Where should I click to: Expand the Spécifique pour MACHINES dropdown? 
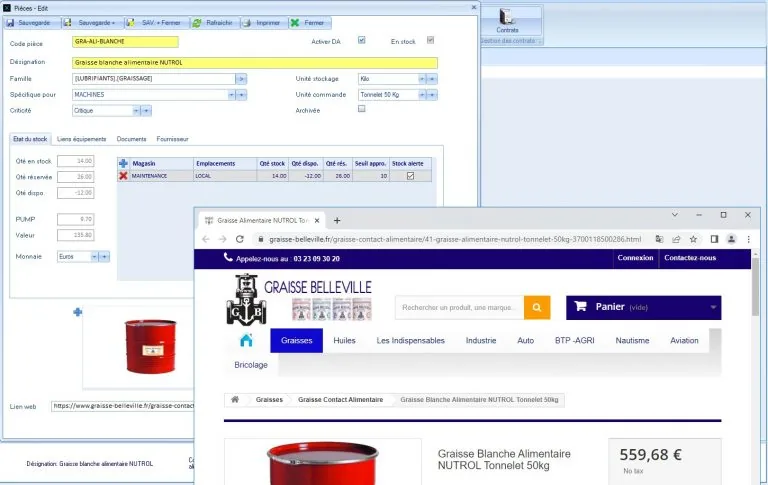pyautogui.click(x=231, y=95)
